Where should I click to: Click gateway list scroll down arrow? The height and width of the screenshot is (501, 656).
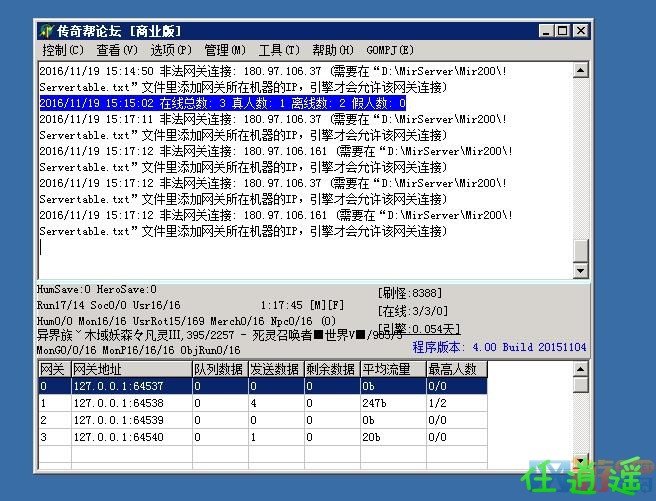[x=580, y=461]
